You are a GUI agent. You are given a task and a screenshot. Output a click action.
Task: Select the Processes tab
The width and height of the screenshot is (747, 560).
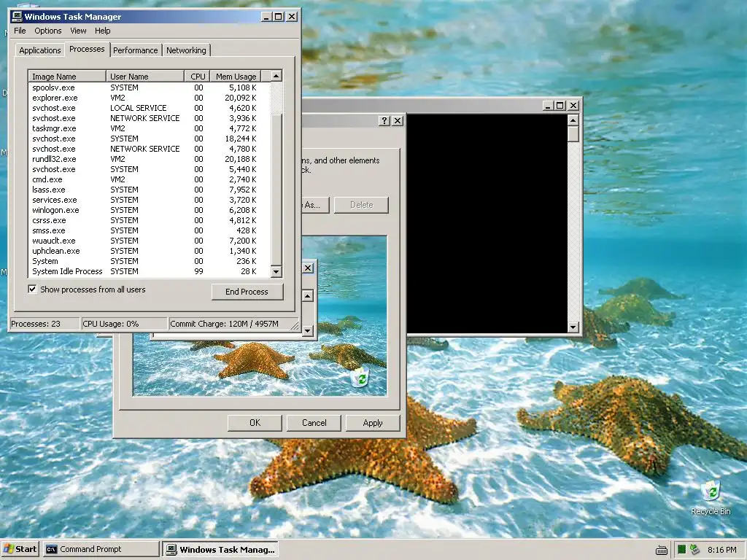[87, 49]
